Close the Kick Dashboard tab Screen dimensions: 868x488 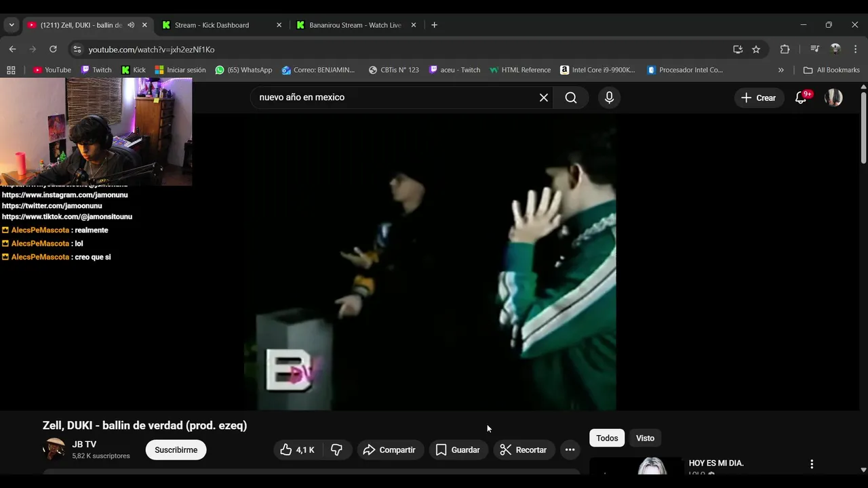point(279,25)
